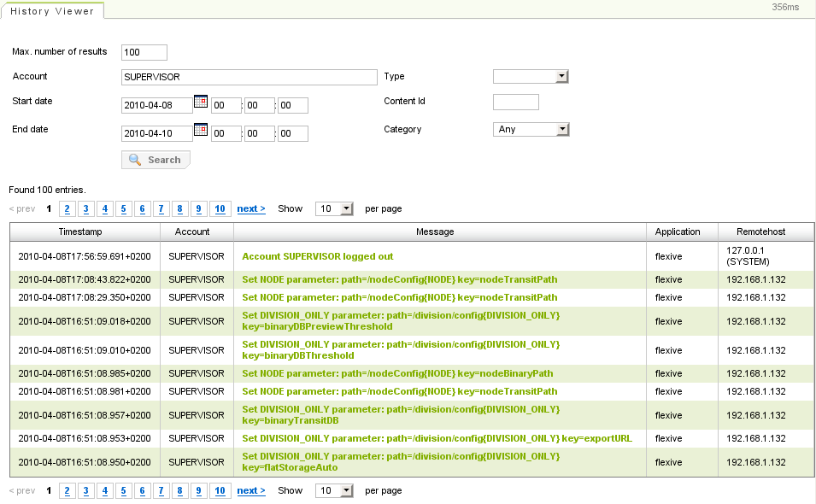Open the Type dropdown
The height and width of the screenshot is (504, 816).
[x=531, y=77]
